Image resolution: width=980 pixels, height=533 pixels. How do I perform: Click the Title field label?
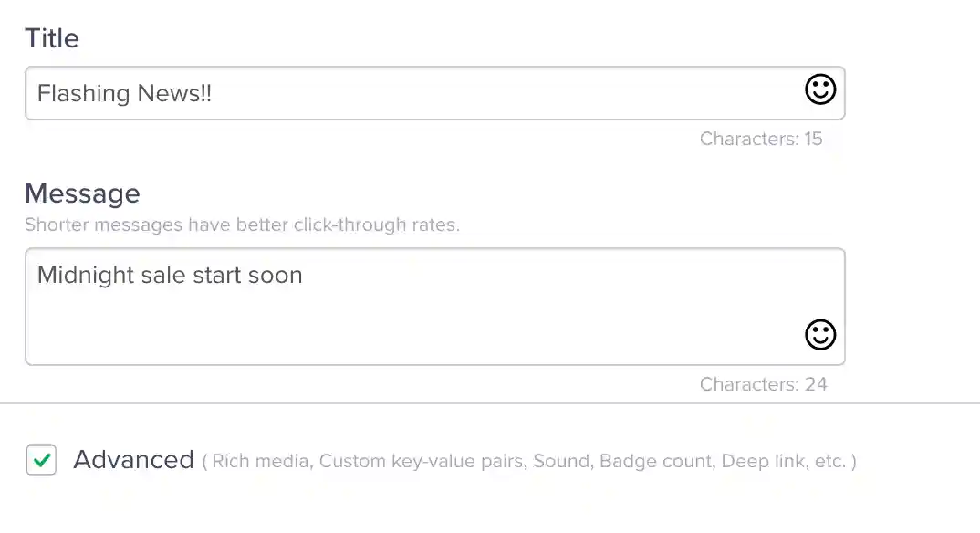(52, 38)
